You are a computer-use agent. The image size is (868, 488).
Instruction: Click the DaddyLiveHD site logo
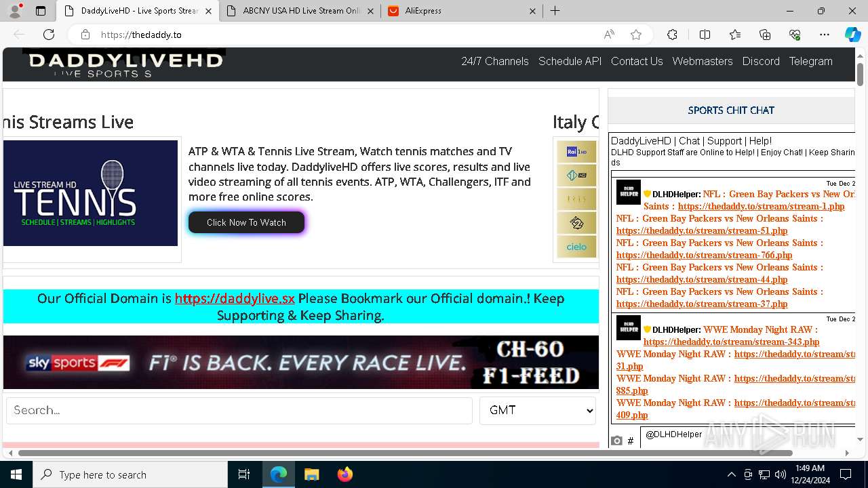125,64
